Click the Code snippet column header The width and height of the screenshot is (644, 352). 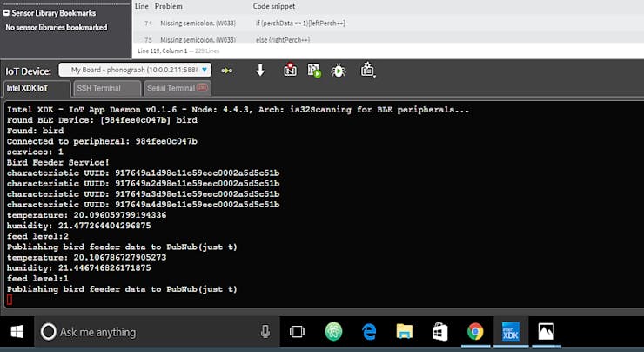(274, 6)
